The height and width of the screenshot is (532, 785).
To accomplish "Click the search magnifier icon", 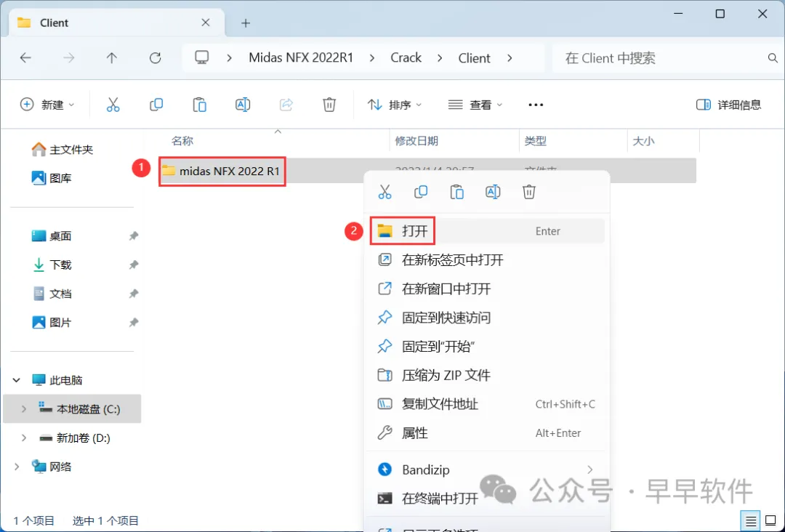I will (773, 58).
